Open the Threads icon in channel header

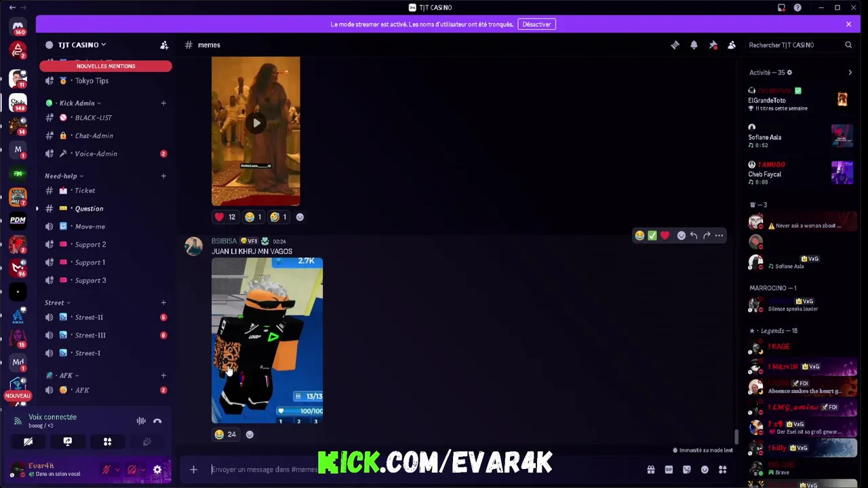(675, 45)
